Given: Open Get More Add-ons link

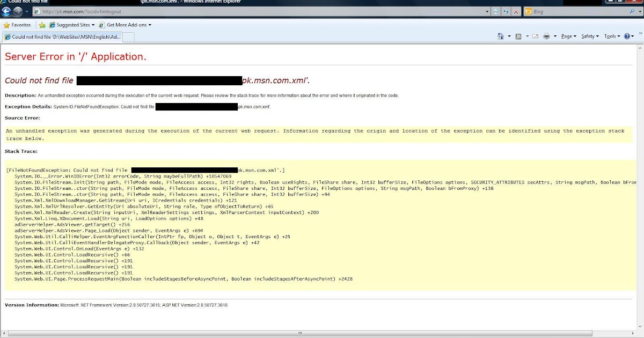Looking at the screenshot, I should tap(125, 25).
